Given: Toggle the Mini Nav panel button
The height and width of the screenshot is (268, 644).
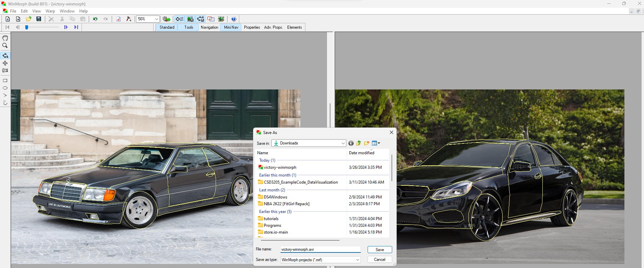Looking at the screenshot, I should [231, 27].
